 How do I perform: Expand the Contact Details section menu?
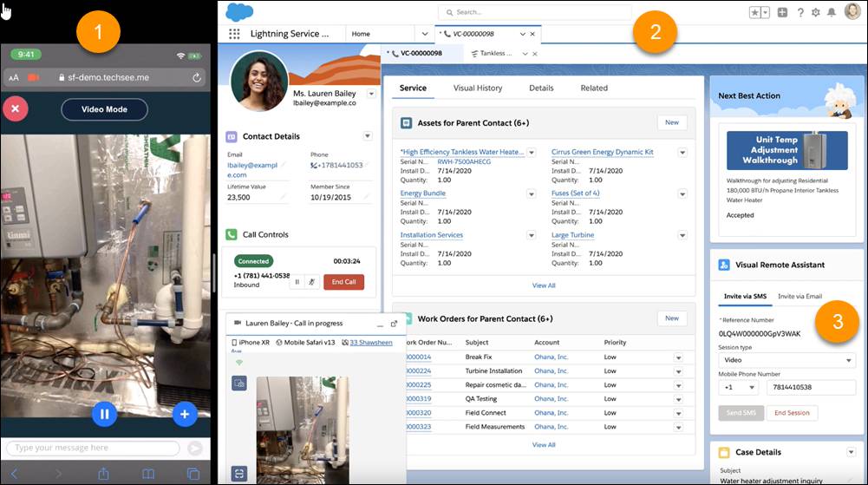coord(368,136)
